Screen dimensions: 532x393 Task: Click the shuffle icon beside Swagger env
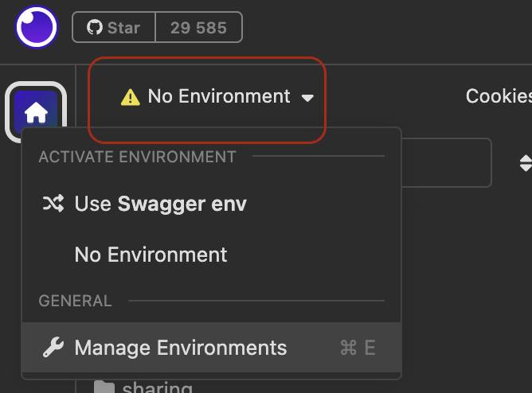[53, 204]
